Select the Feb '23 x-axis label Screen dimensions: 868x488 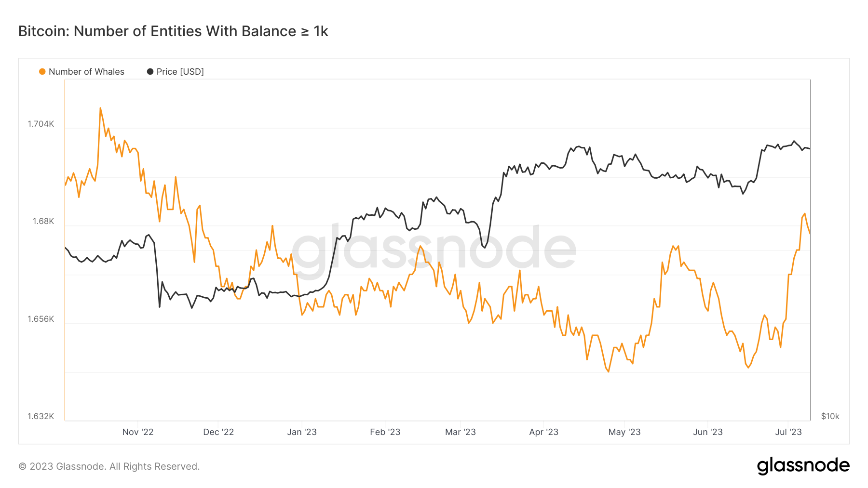coord(385,432)
